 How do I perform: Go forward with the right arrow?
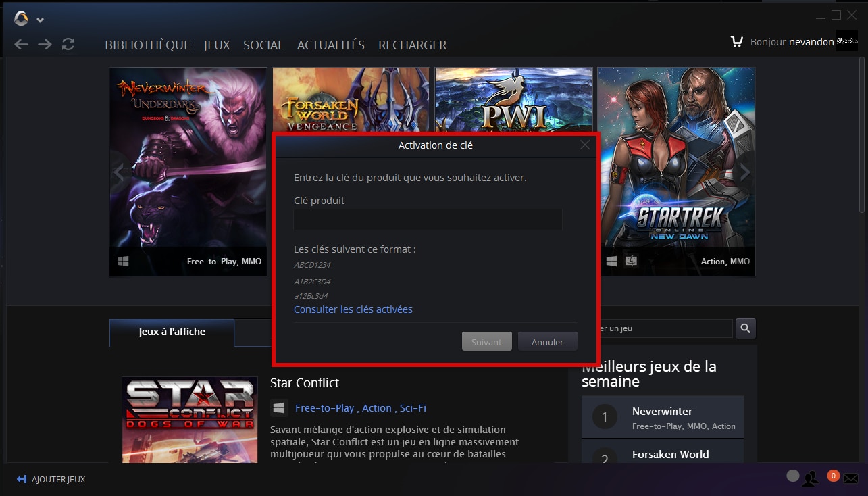45,45
